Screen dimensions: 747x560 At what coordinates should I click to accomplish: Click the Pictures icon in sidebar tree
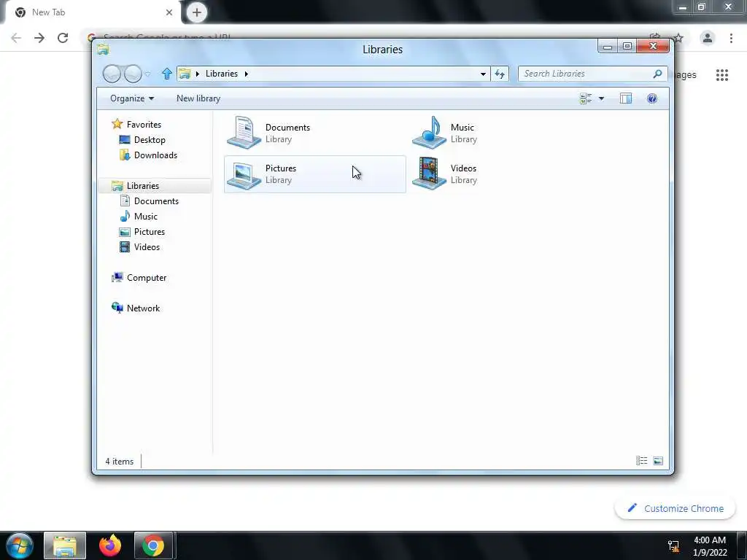pos(125,232)
